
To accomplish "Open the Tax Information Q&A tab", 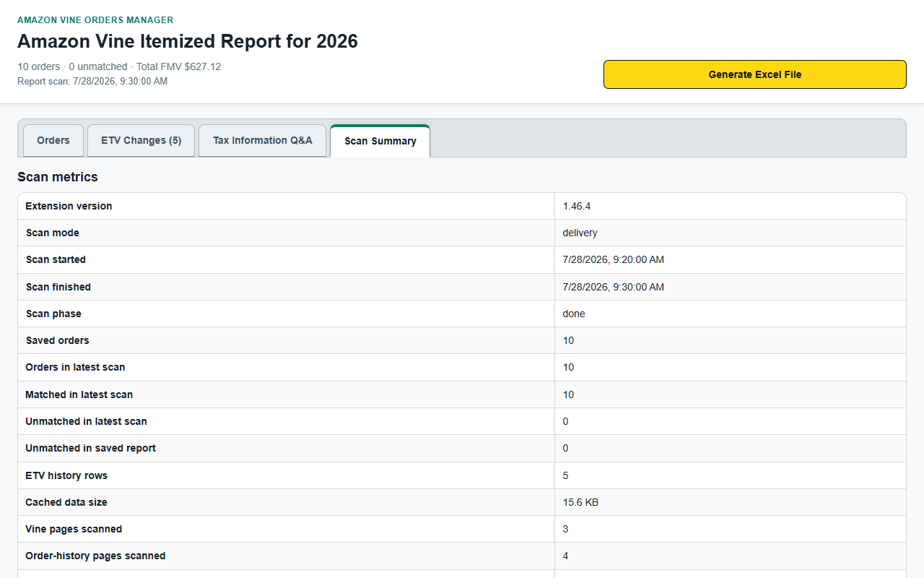I will pos(263,140).
